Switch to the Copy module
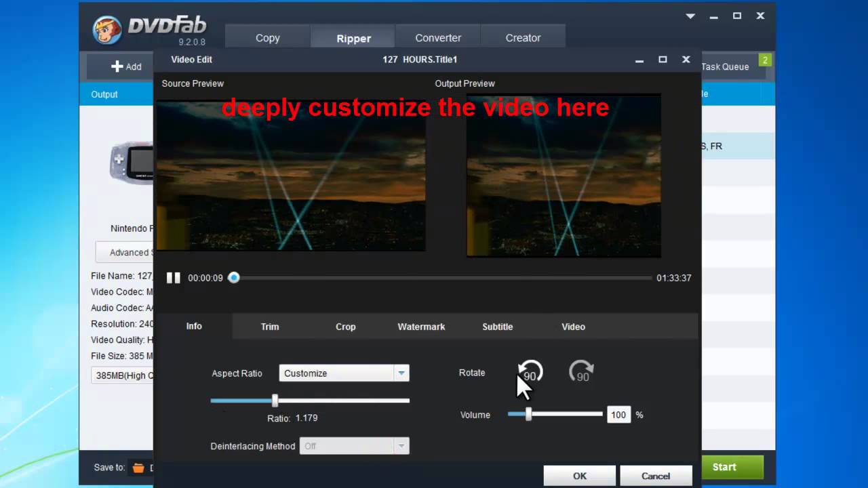Screen dimensions: 868x488 [267, 38]
